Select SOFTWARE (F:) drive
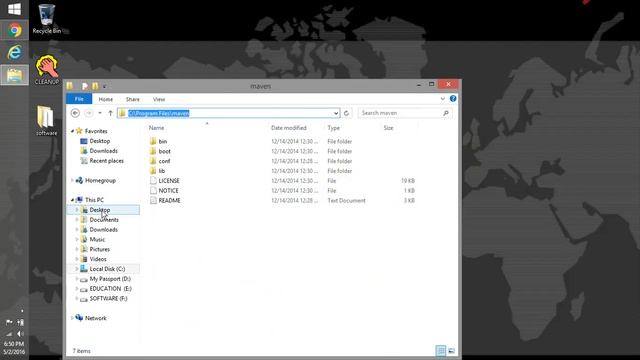This screenshot has height=360, width=640. coord(109,298)
